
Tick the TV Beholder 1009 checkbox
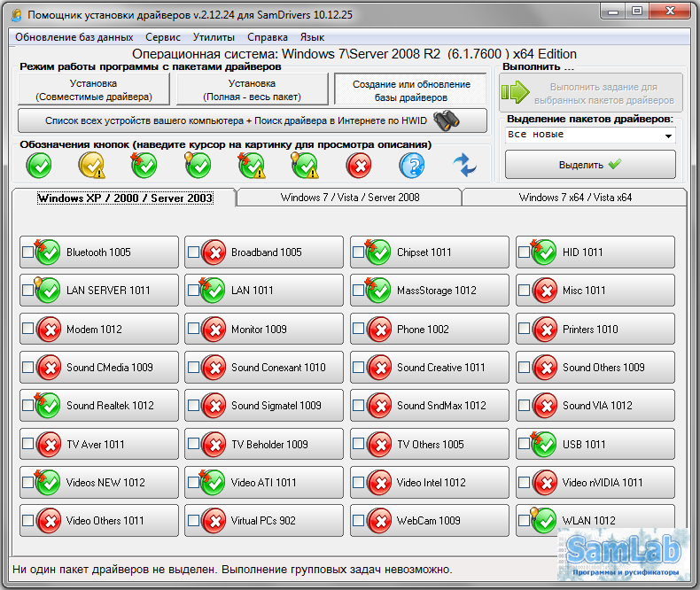(x=193, y=444)
